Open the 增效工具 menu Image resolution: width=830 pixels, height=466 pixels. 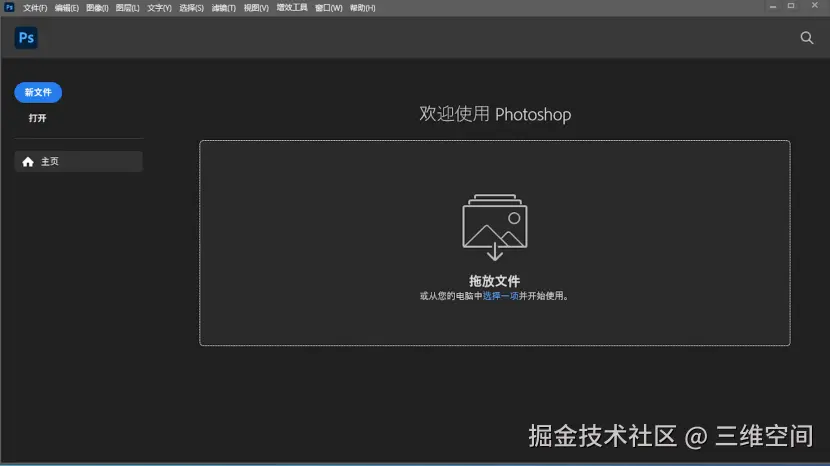292,8
